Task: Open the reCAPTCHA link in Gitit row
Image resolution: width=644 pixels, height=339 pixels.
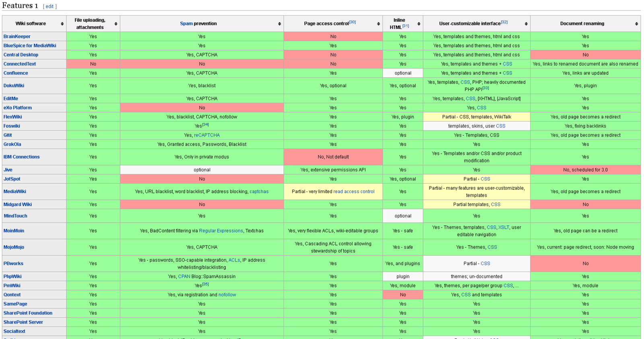Action: 207,135
